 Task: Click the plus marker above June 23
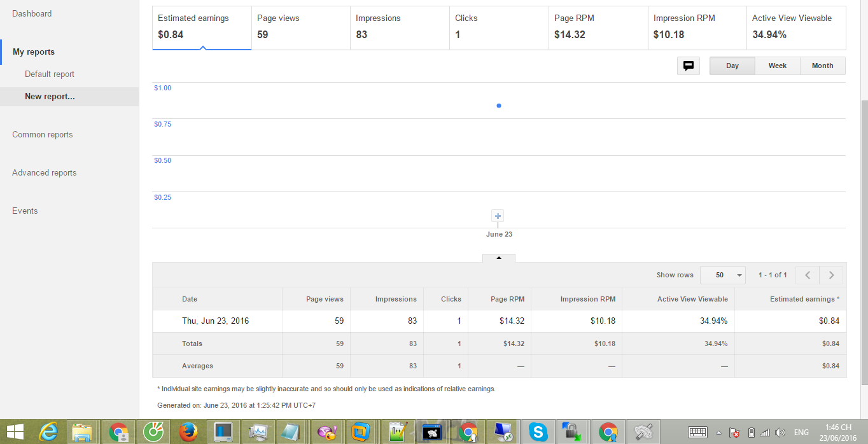(x=498, y=216)
